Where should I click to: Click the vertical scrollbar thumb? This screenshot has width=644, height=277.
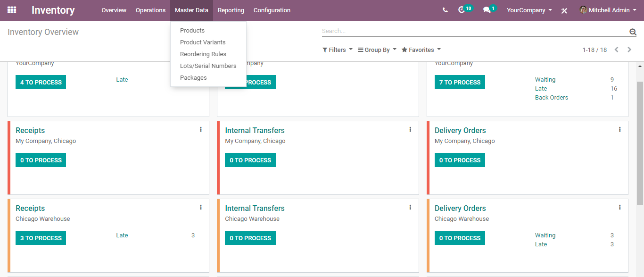pyautogui.click(x=640, y=143)
